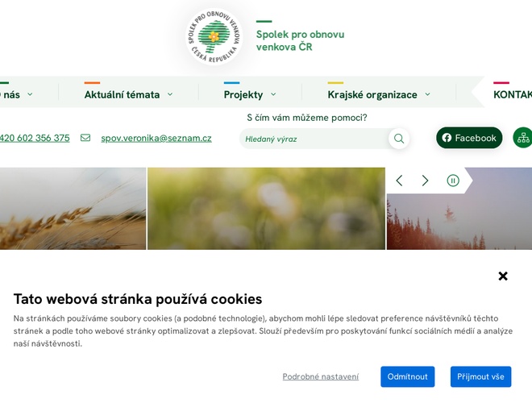532x403 pixels.
Task: Expand the O nás menu chevron
Action: [30, 94]
